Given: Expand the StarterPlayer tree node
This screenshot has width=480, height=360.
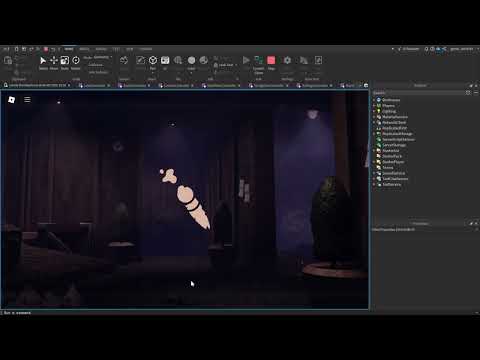Looking at the screenshot, I should pos(374,162).
